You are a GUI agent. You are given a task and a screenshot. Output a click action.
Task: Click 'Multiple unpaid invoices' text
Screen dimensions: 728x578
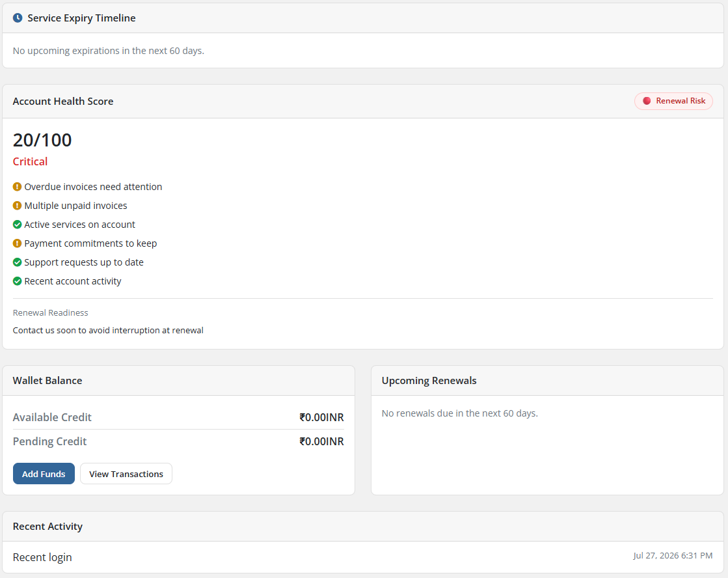(x=75, y=206)
